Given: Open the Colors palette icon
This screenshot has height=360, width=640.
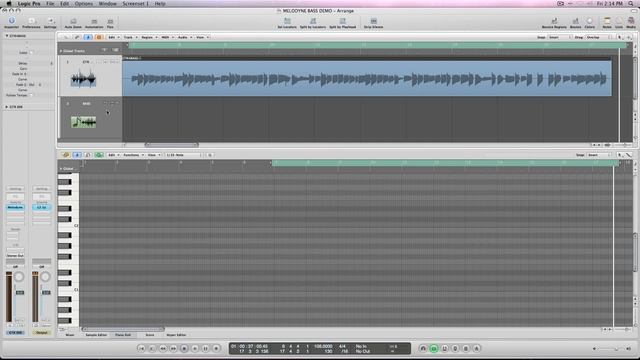Looking at the screenshot, I should pos(590,22).
